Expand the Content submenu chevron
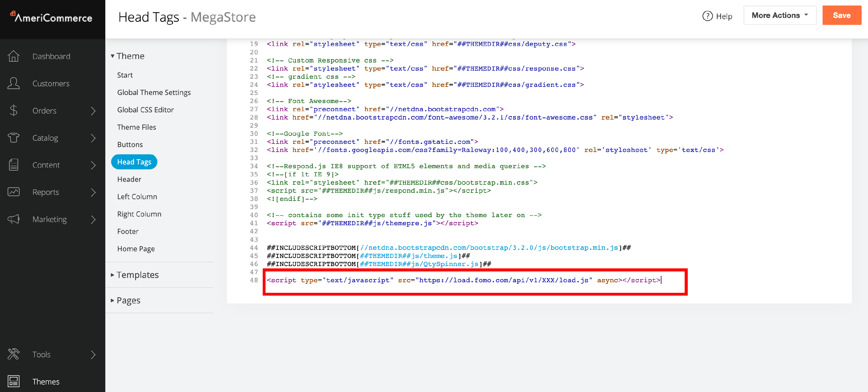This screenshot has width=868, height=392. pyautogui.click(x=93, y=165)
